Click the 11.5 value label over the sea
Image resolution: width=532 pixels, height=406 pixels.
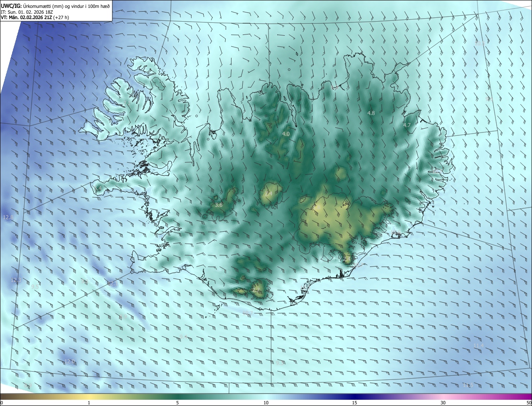point(468,385)
